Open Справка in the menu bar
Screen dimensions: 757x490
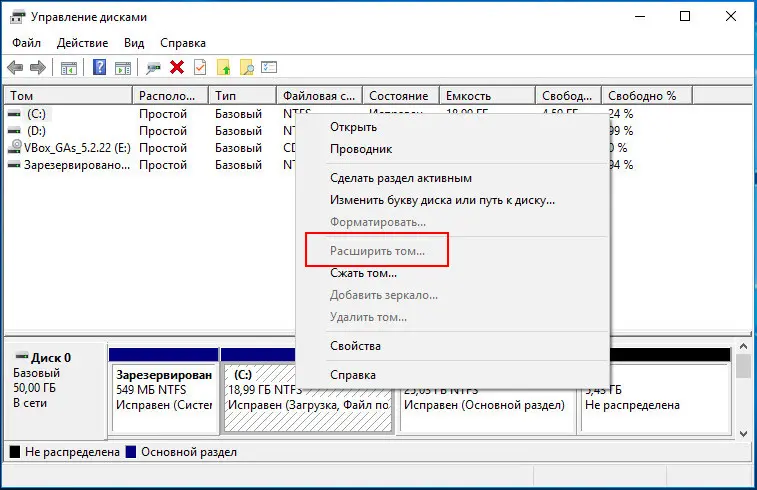coord(183,43)
